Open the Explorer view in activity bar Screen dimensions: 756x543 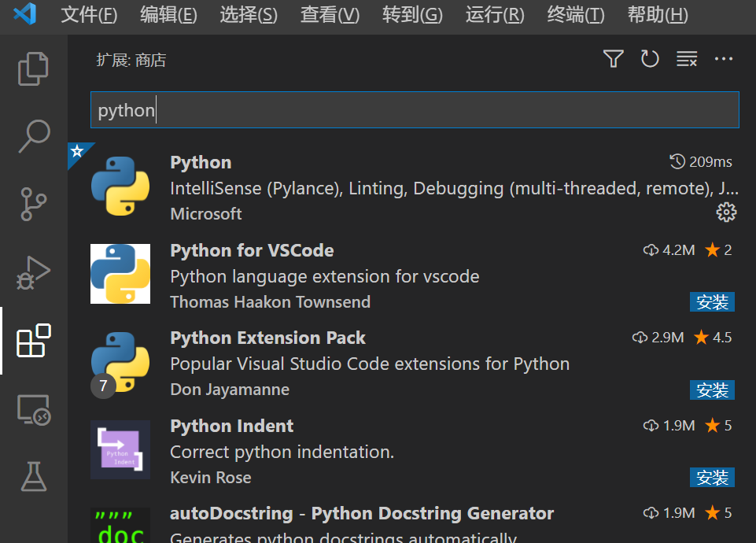33,68
